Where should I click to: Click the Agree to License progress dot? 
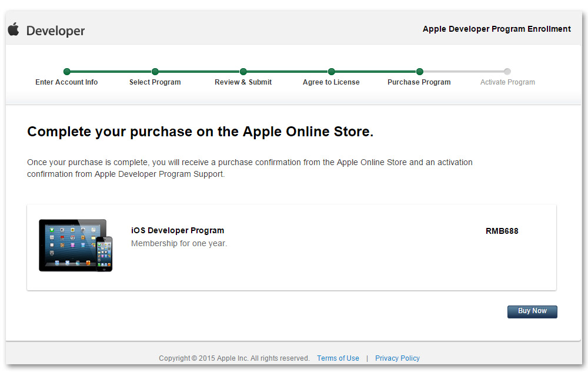pyautogui.click(x=331, y=71)
